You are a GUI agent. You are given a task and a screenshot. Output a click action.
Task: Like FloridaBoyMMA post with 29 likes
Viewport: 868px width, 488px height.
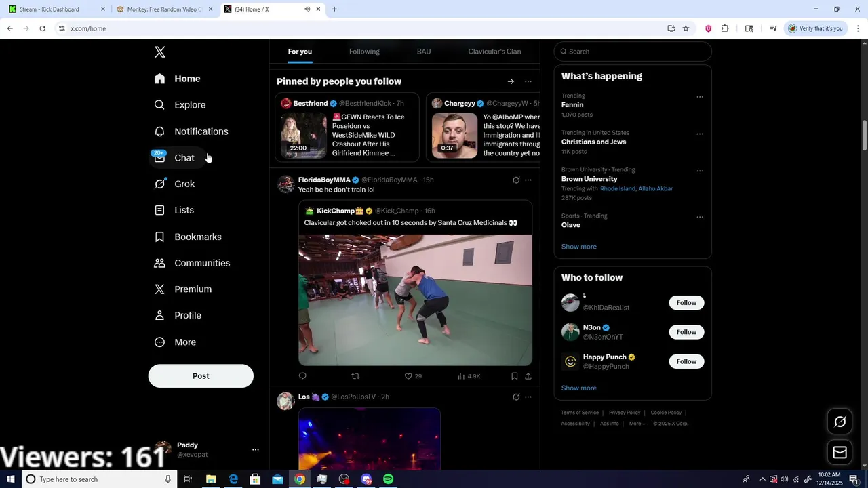(x=413, y=376)
